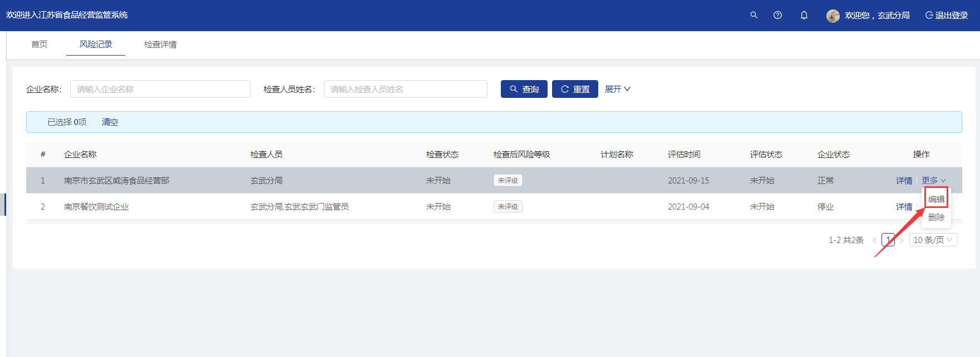Open the notification bell icon

point(804,15)
